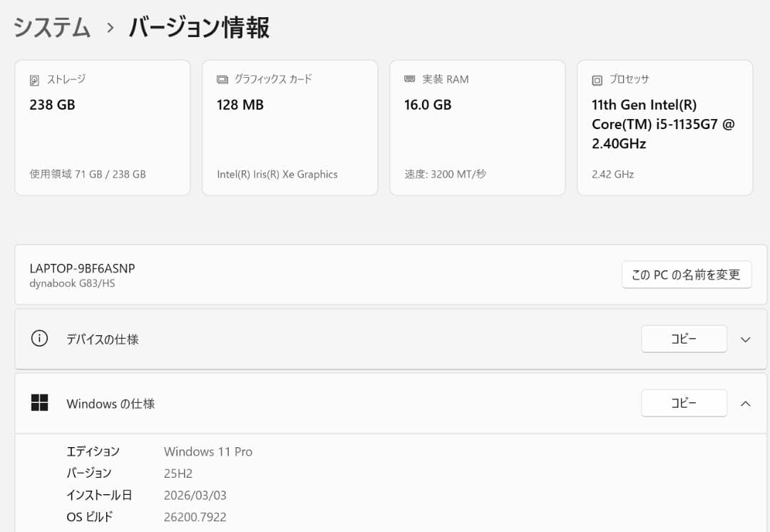770x532 pixels.
Task: Select the Intel Iris Xe graphics card
Action: [x=289, y=127]
